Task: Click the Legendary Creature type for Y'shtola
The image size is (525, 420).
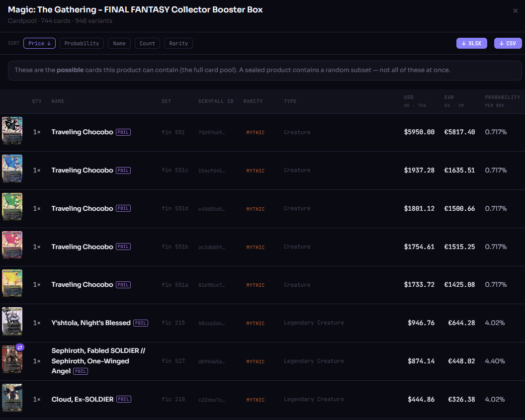Action: [x=314, y=323]
